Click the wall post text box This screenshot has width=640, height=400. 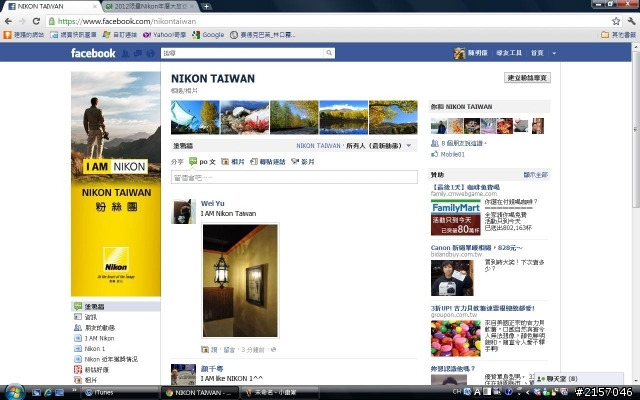(294, 177)
